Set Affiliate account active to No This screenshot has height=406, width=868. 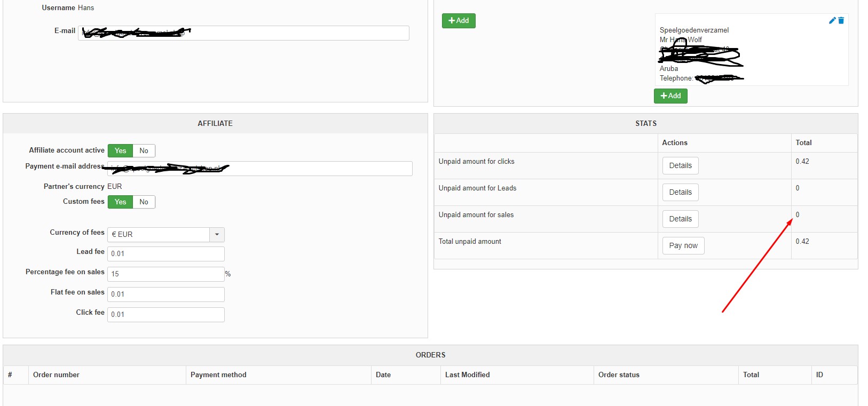[144, 151]
